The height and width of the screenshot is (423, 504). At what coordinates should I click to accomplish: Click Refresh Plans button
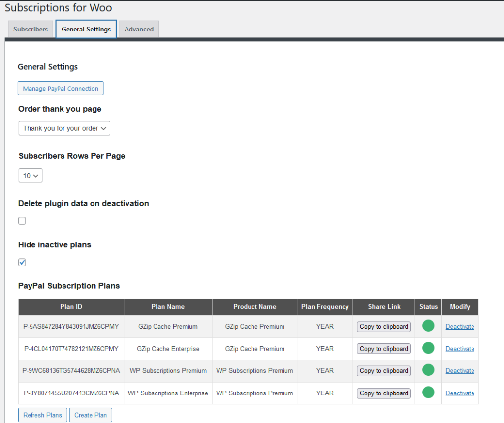[42, 415]
